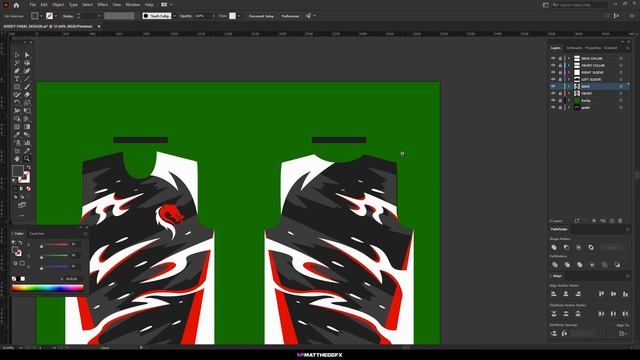This screenshot has height=360, width=640.
Task: Click the Pathfinder panel menu icon
Action: 627,229
